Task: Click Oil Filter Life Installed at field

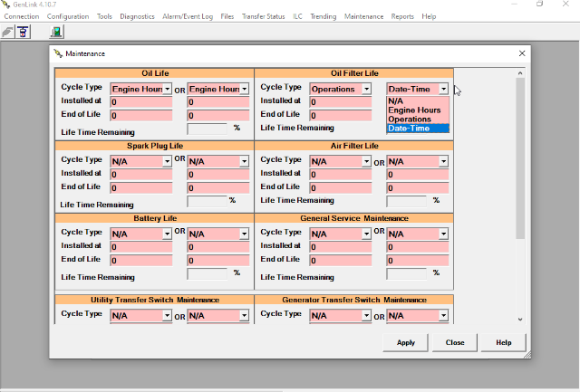Action: pyautogui.click(x=341, y=102)
